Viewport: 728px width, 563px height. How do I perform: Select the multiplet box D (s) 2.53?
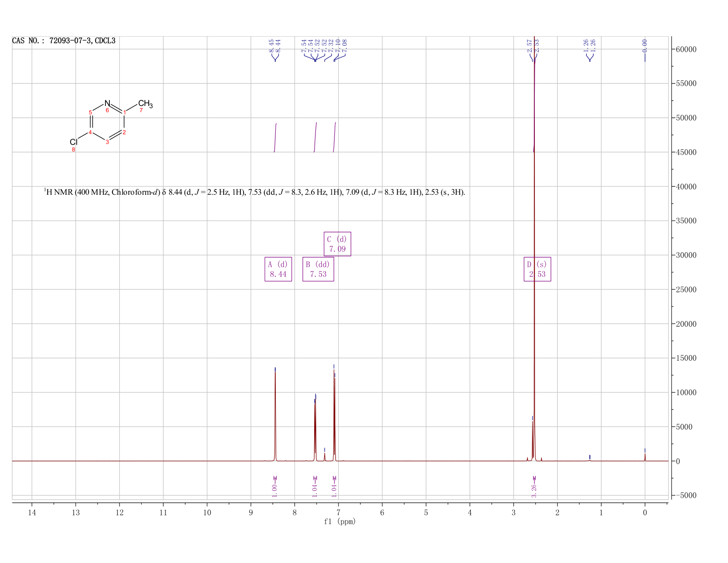537,269
